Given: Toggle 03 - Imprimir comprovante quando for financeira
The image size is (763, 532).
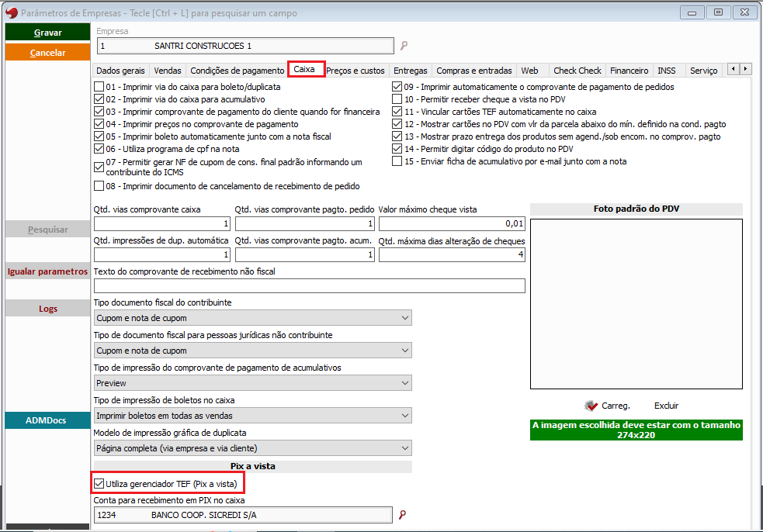Looking at the screenshot, I should coord(99,112).
